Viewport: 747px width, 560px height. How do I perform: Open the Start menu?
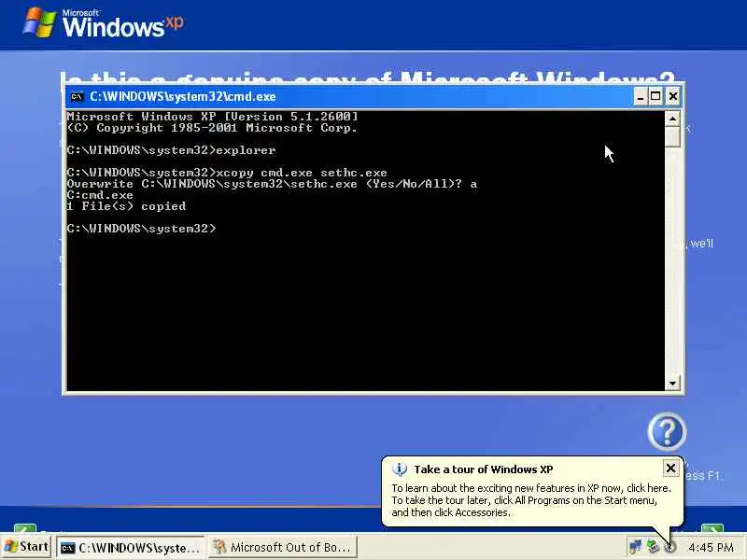[26, 547]
